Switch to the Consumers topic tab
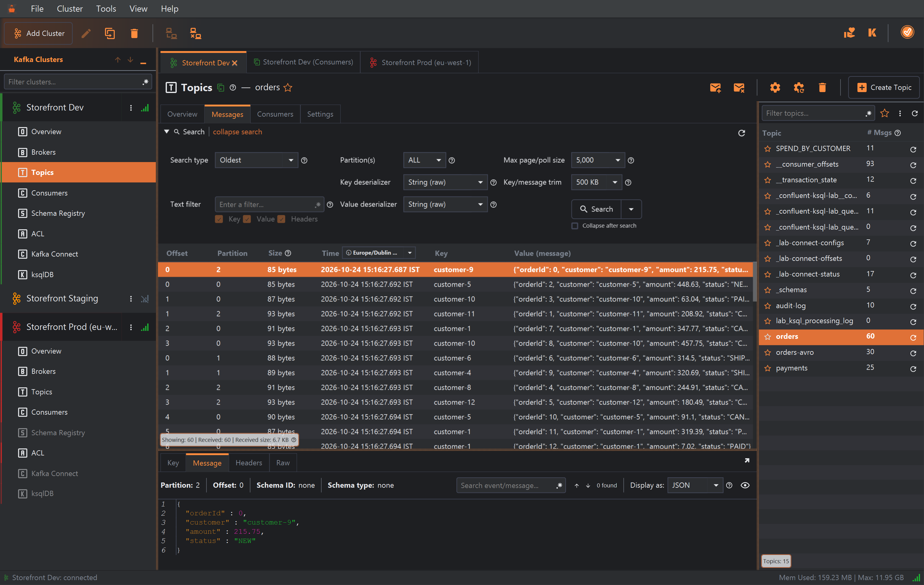 click(275, 114)
